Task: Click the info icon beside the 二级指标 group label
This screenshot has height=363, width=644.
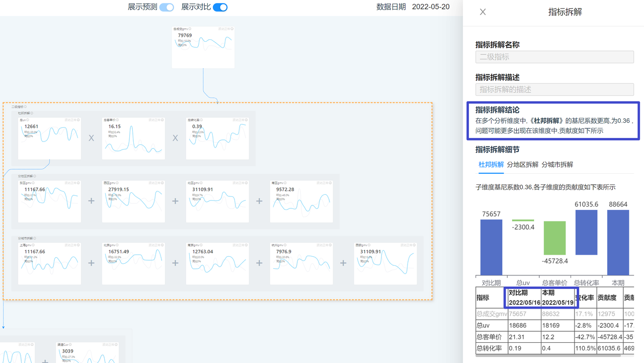Action: coord(26,107)
